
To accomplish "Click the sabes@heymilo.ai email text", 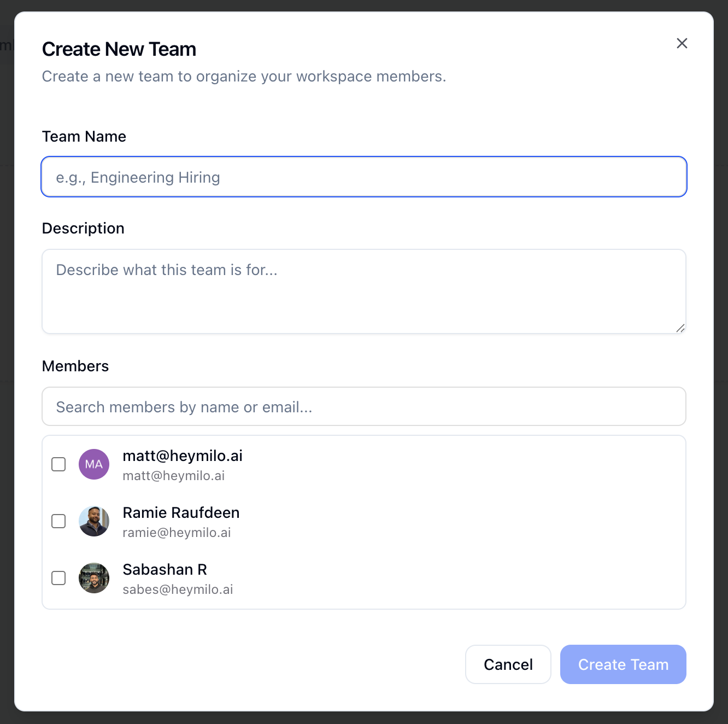I will coord(178,589).
